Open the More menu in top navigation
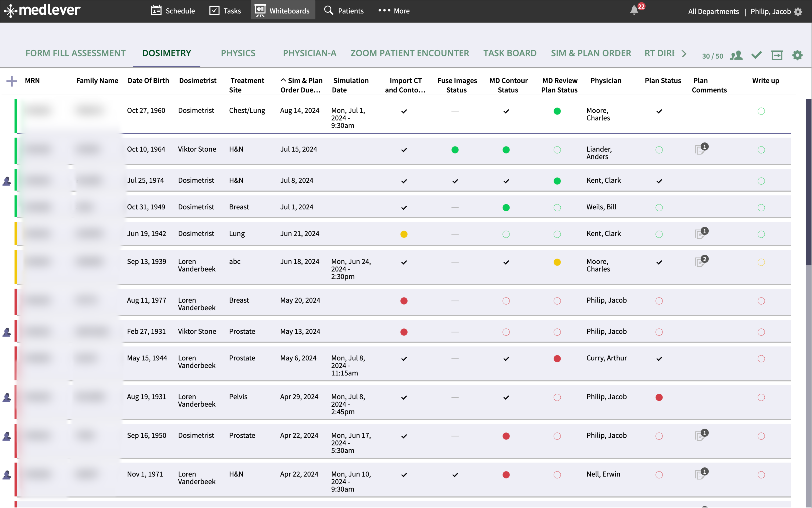812x508 pixels. point(394,11)
